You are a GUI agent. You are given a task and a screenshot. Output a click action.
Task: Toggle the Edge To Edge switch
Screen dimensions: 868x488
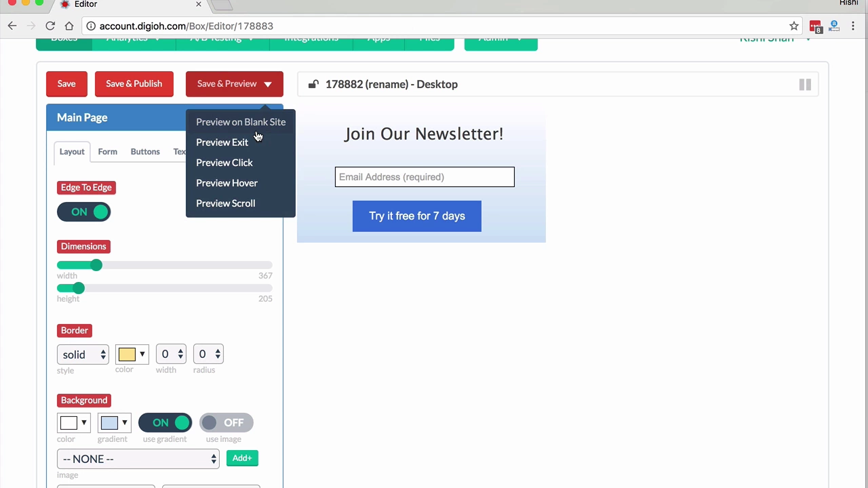coord(84,212)
